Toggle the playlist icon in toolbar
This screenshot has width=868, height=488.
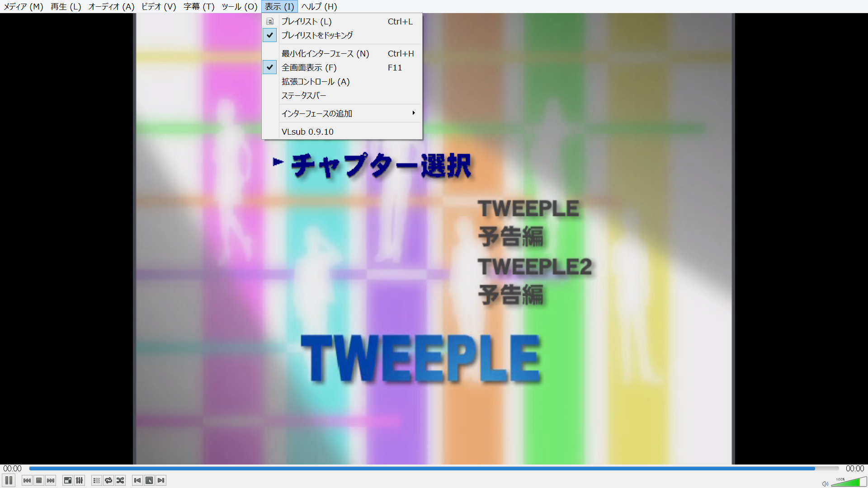pyautogui.click(x=97, y=480)
